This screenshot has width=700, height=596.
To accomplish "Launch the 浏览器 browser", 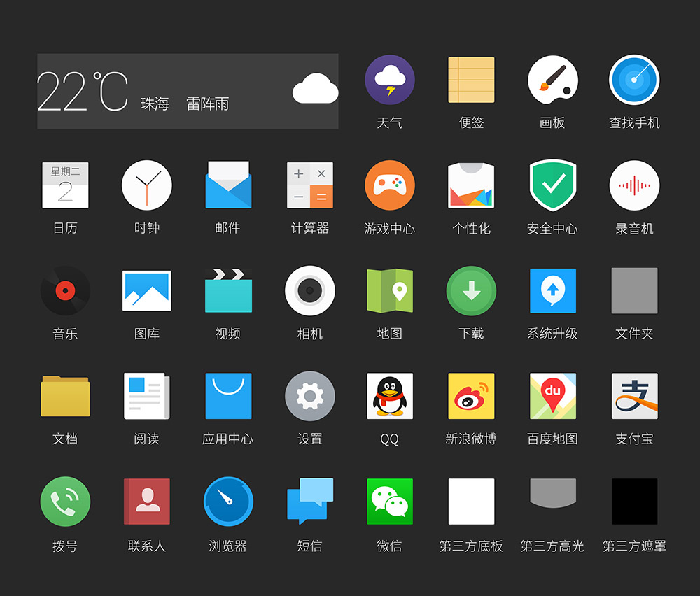I will [227, 502].
